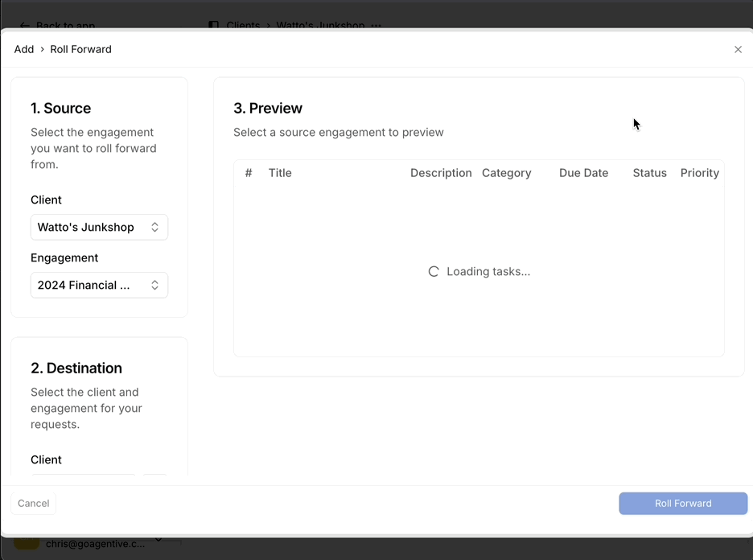Click the Due Date column header
753x560 pixels.
coord(583,173)
